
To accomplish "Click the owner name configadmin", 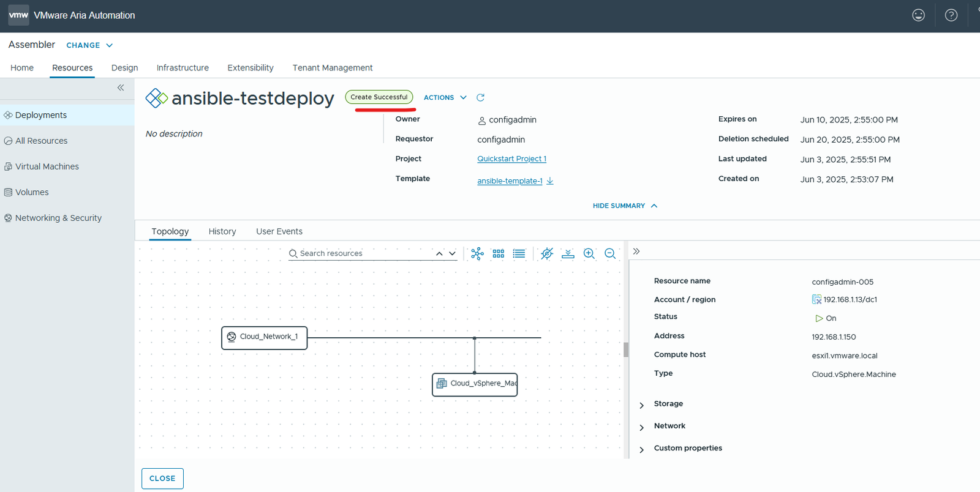I will point(512,120).
